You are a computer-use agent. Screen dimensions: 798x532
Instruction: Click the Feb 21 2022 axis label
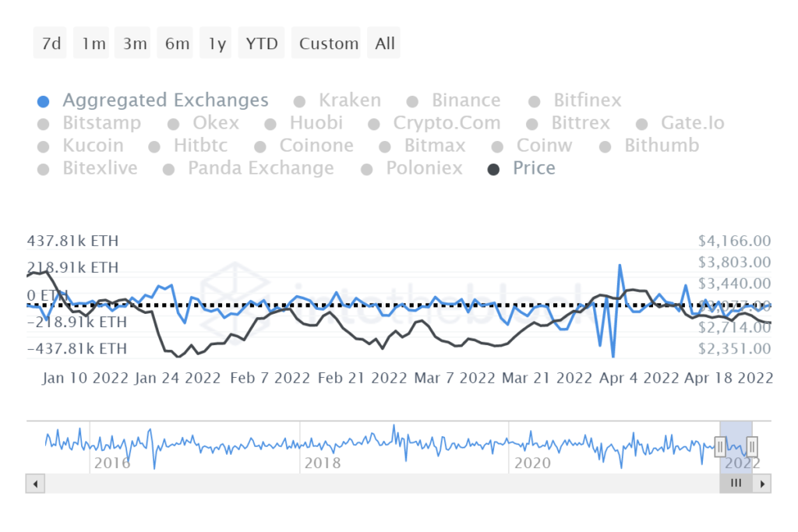(362, 378)
